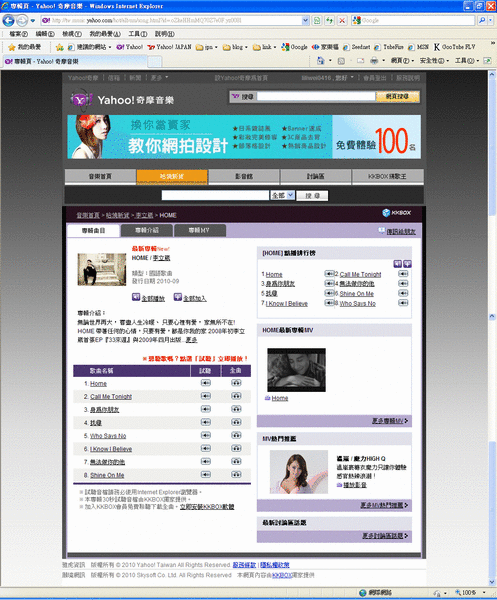Open the KKBOX navigation tab
The image size is (497, 600).
[x=388, y=176]
